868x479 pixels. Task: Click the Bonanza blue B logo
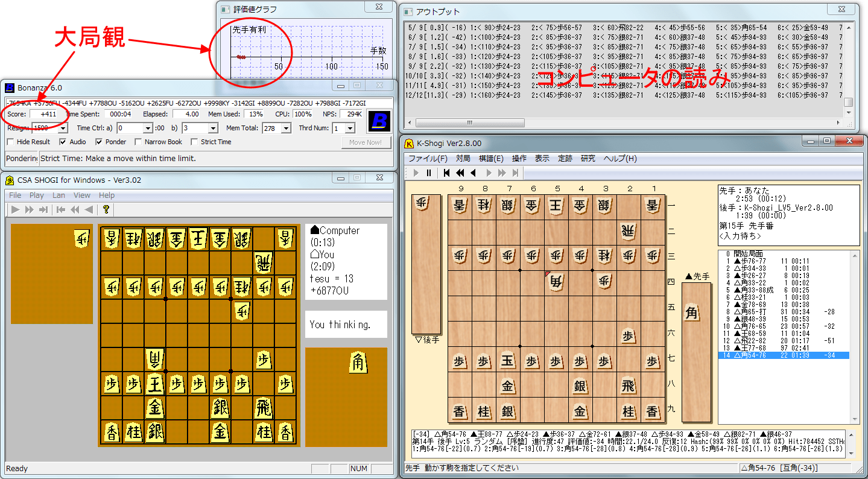379,121
